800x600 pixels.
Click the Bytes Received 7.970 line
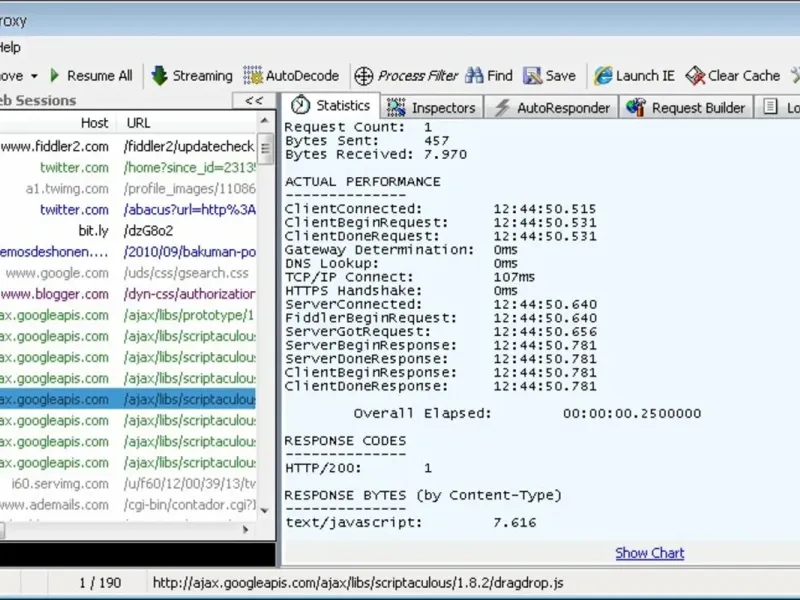(x=376, y=155)
